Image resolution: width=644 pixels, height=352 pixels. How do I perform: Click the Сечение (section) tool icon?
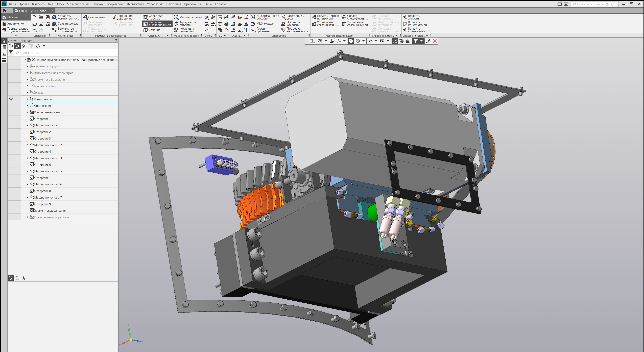[146, 30]
